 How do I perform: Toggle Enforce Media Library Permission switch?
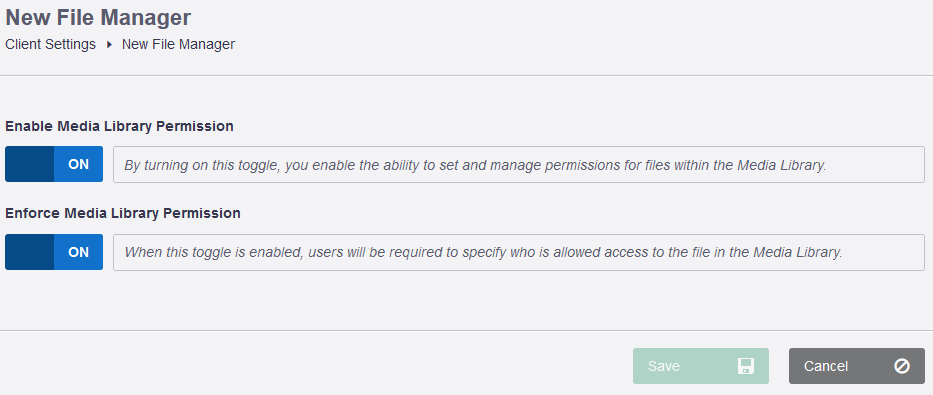coord(54,252)
